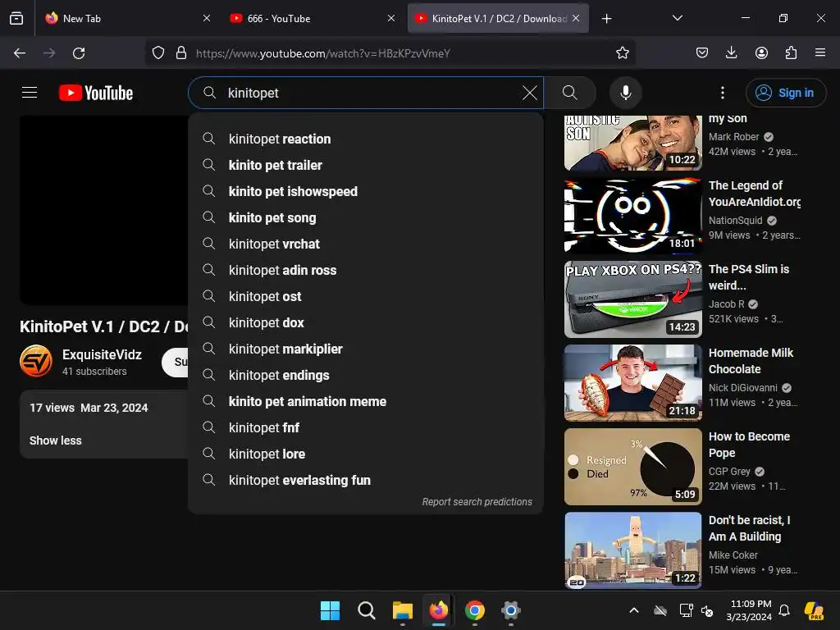Open Mark Rober video thumbnail

tap(632, 143)
